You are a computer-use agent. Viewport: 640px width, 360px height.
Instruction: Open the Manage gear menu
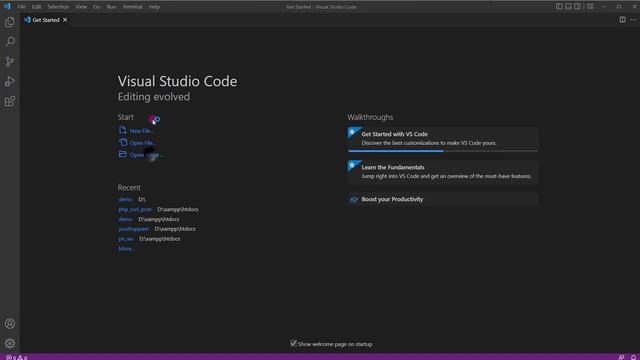click(x=10, y=343)
